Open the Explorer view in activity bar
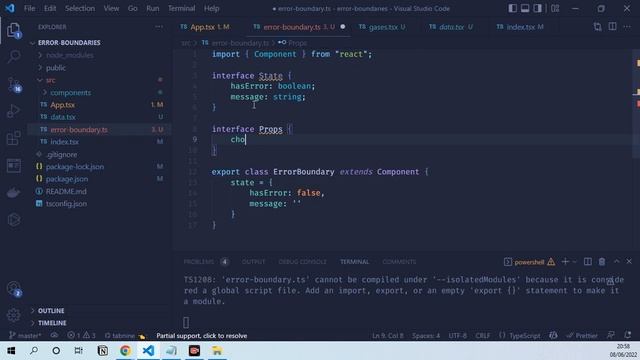The width and height of the screenshot is (640, 360). tap(13, 31)
